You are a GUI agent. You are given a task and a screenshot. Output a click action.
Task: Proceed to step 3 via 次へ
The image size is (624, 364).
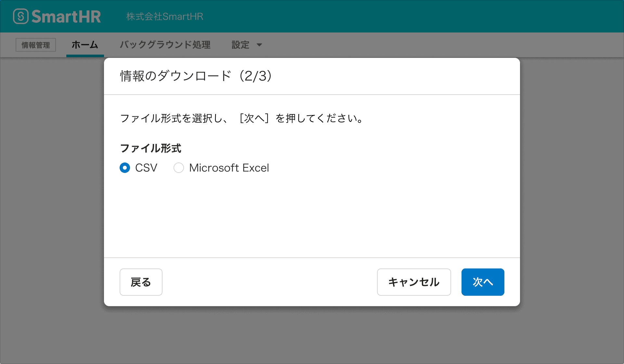coord(483,282)
